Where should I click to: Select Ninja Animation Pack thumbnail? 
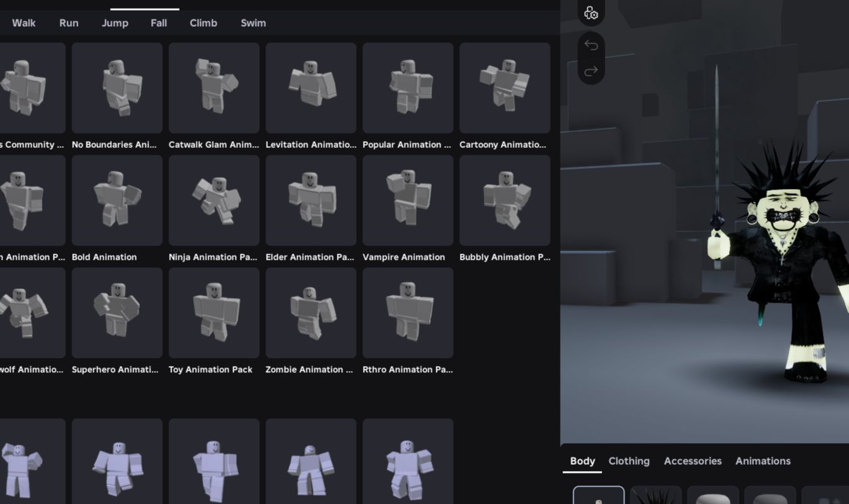(x=214, y=200)
